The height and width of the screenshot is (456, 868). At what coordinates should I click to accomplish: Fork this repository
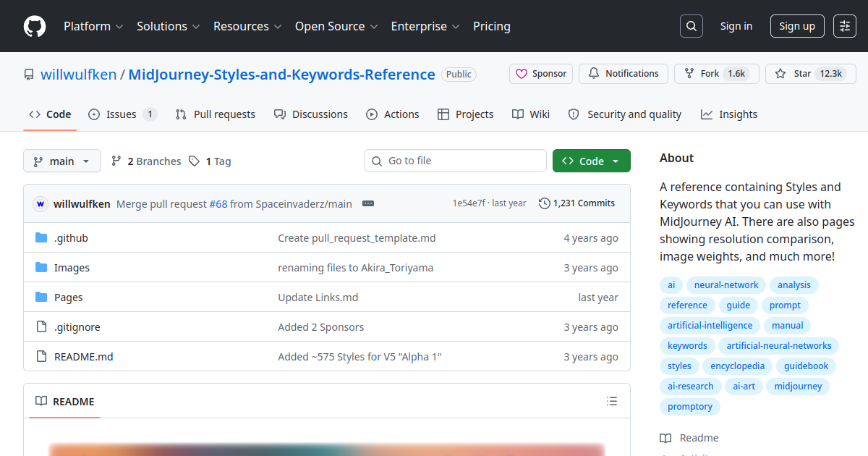coord(717,74)
